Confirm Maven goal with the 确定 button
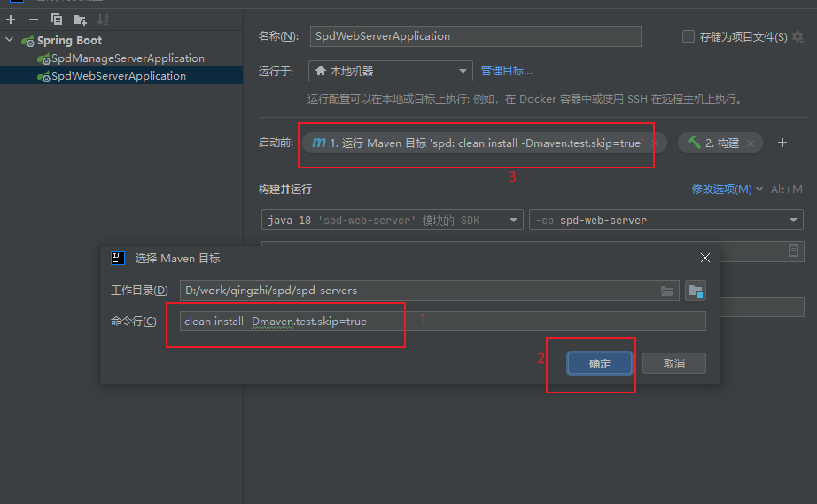817x504 pixels. (x=600, y=363)
